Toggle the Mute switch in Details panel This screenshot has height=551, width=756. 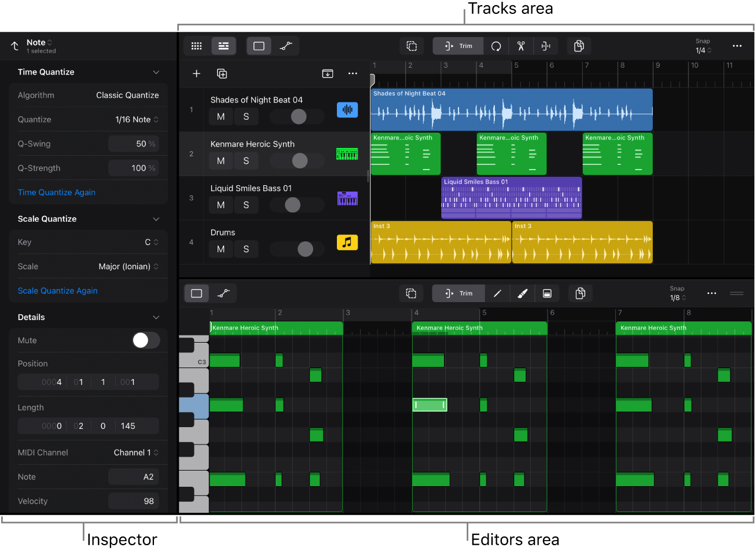click(x=146, y=340)
